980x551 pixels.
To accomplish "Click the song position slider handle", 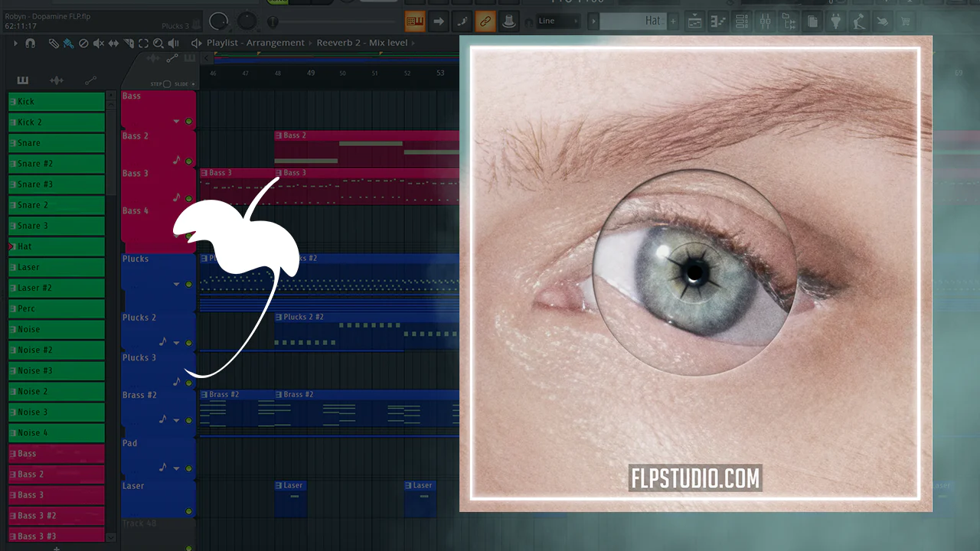I will point(273,21).
